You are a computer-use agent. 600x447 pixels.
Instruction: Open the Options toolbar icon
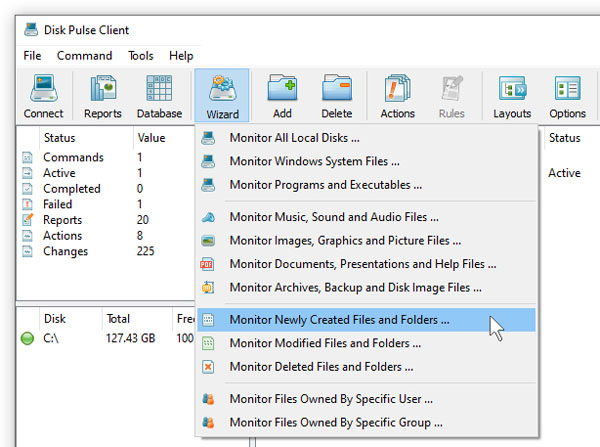click(x=567, y=88)
